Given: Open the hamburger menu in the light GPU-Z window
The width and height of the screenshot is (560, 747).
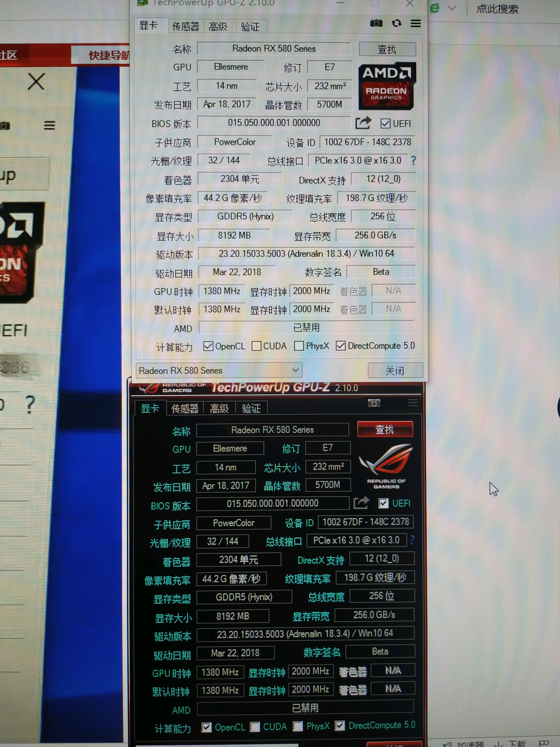Looking at the screenshot, I should click(416, 23).
